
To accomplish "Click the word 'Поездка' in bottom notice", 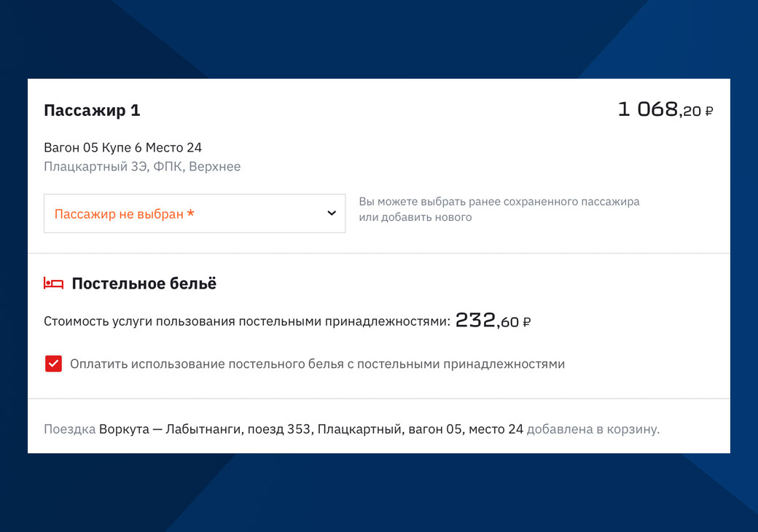I will click(x=70, y=429).
